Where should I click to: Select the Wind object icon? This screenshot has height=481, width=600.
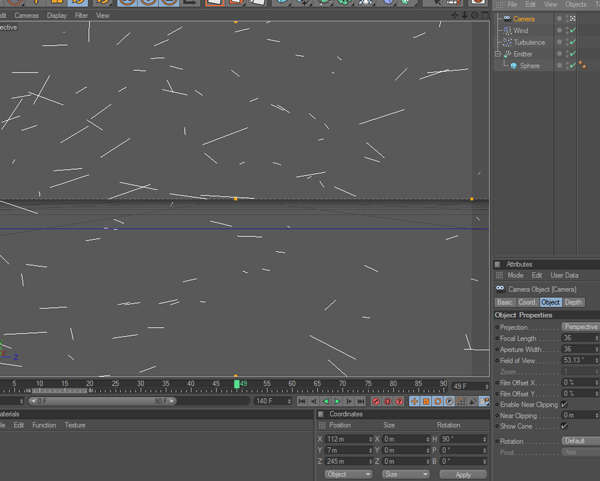click(507, 31)
